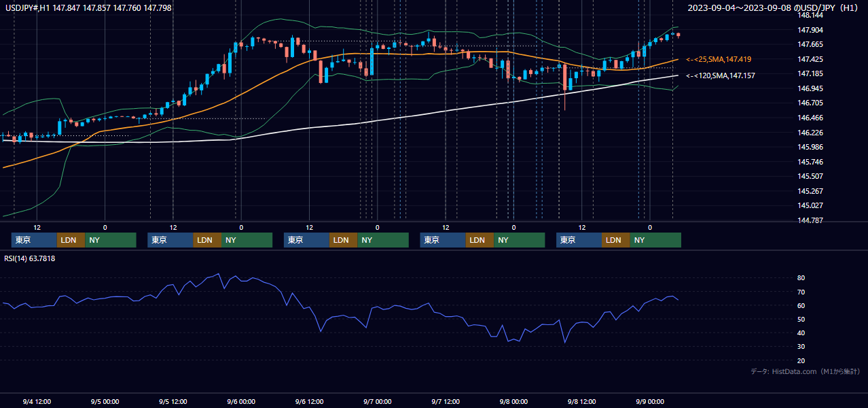Select the 2023-09-04～2023-09-08 date range heading
Image resolution: width=868 pixels, height=408 pixels.
(774, 8)
